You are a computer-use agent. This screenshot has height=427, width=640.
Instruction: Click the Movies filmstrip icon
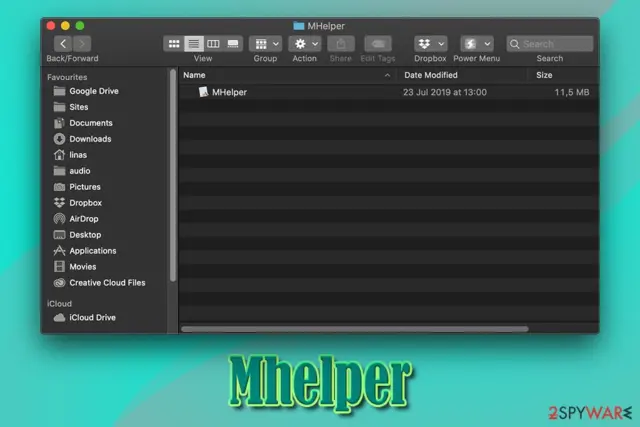[59, 267]
